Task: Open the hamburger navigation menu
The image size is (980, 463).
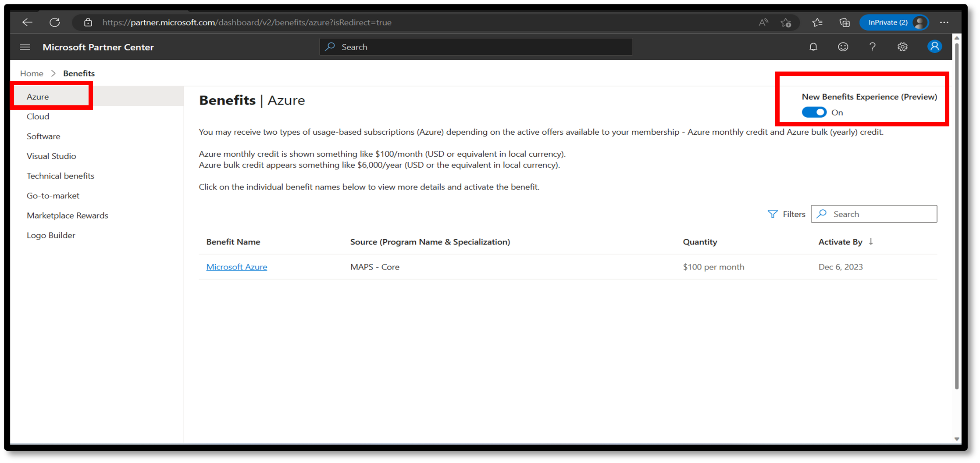Action: pos(25,47)
